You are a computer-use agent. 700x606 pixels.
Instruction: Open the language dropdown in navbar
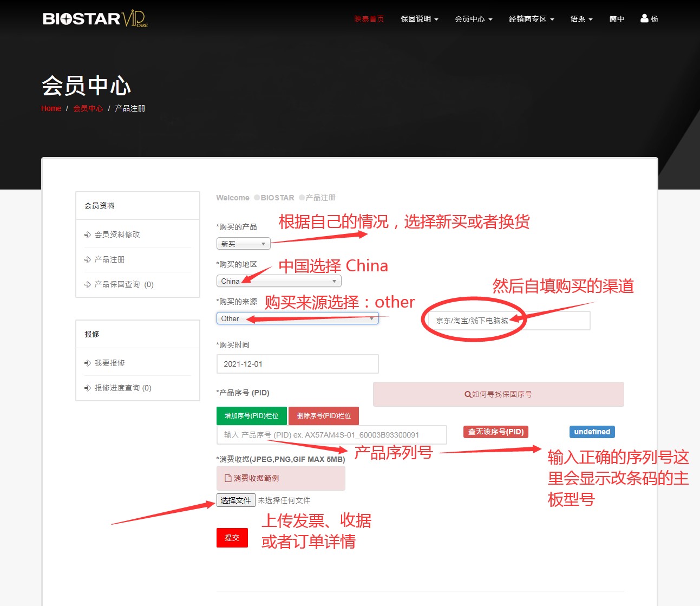(581, 18)
